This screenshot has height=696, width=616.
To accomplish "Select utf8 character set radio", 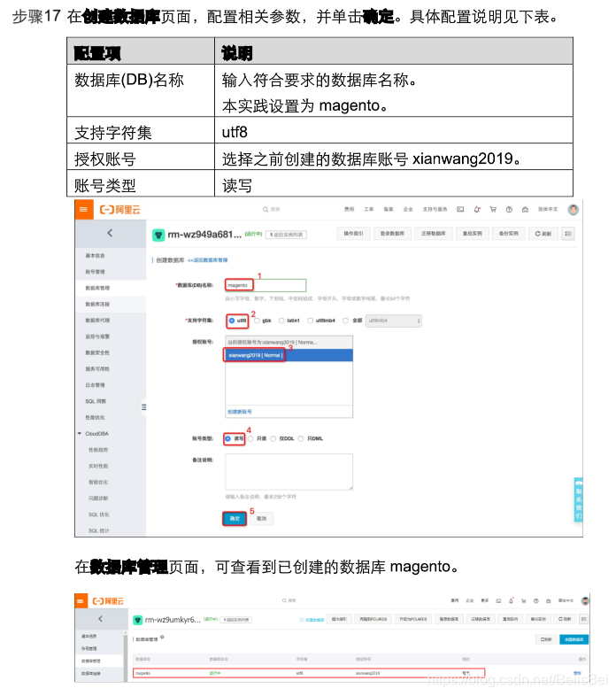I will click(232, 321).
